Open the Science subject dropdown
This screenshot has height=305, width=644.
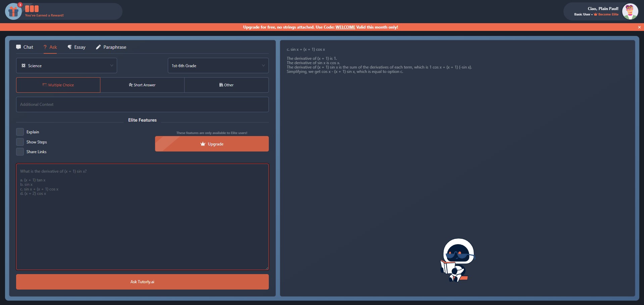tap(66, 66)
